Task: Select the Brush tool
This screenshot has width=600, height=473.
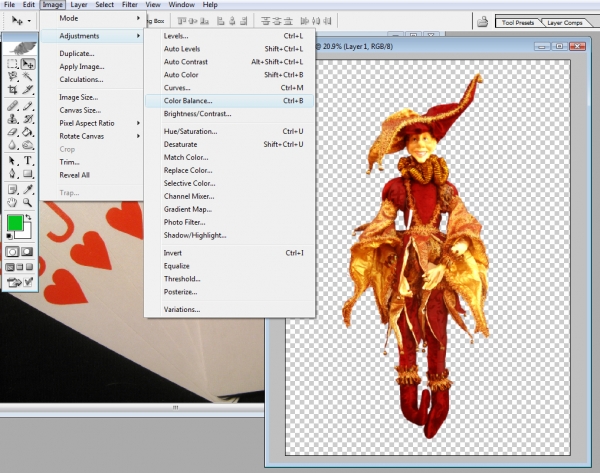Action: pyautogui.click(x=28, y=106)
